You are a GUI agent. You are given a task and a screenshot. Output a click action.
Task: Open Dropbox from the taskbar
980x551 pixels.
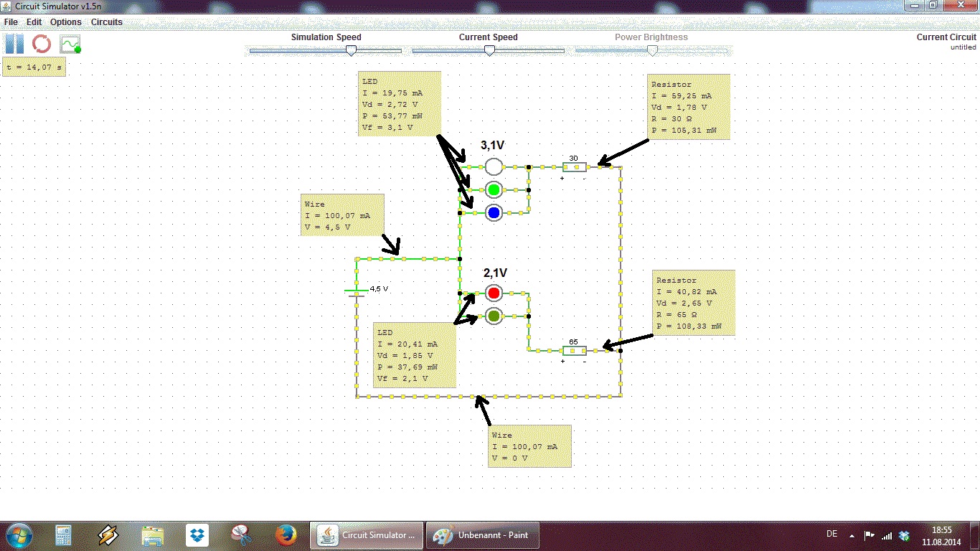click(197, 535)
